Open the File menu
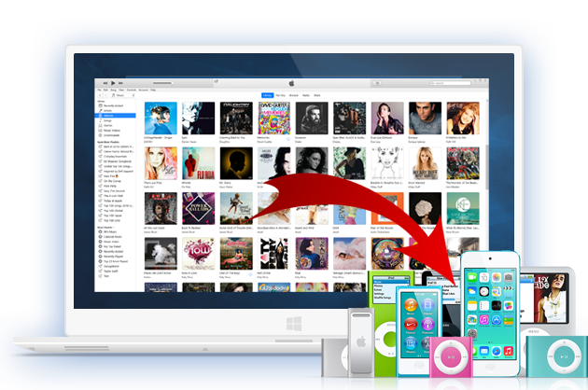The width and height of the screenshot is (588, 390). click(99, 90)
